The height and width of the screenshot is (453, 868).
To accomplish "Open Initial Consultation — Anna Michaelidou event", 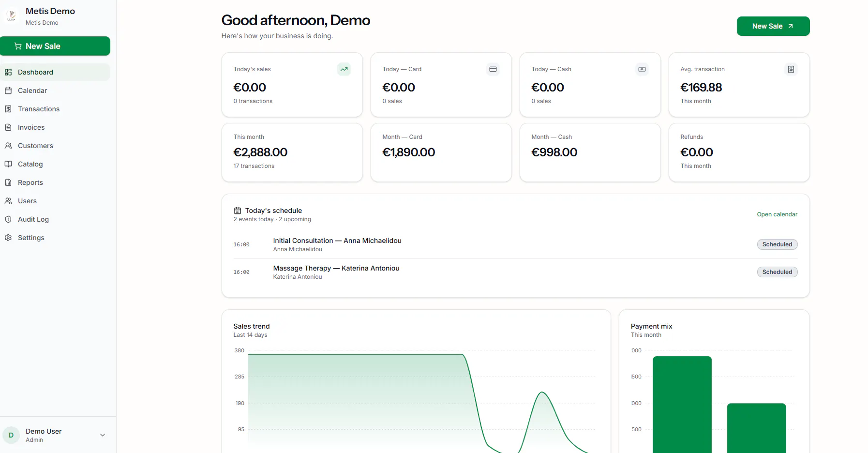I will [337, 241].
